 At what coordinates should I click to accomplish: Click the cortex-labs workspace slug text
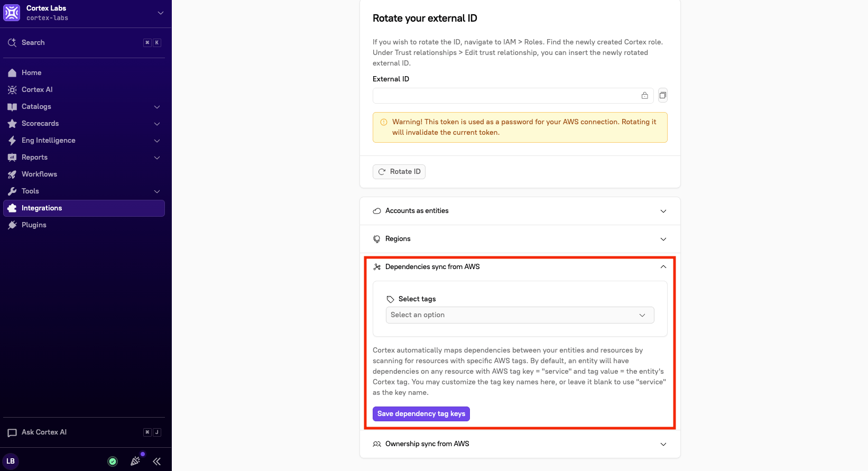(x=48, y=18)
